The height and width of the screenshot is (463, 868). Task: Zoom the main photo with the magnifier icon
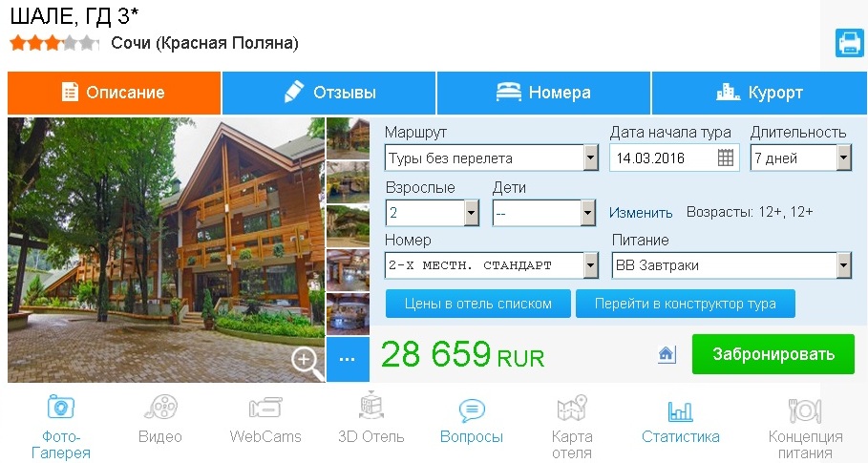coord(307,363)
